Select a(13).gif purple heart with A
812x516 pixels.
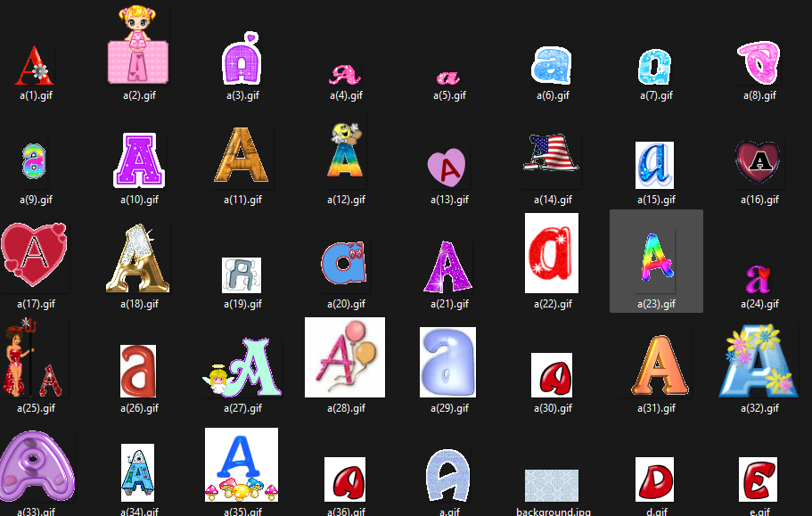448,167
